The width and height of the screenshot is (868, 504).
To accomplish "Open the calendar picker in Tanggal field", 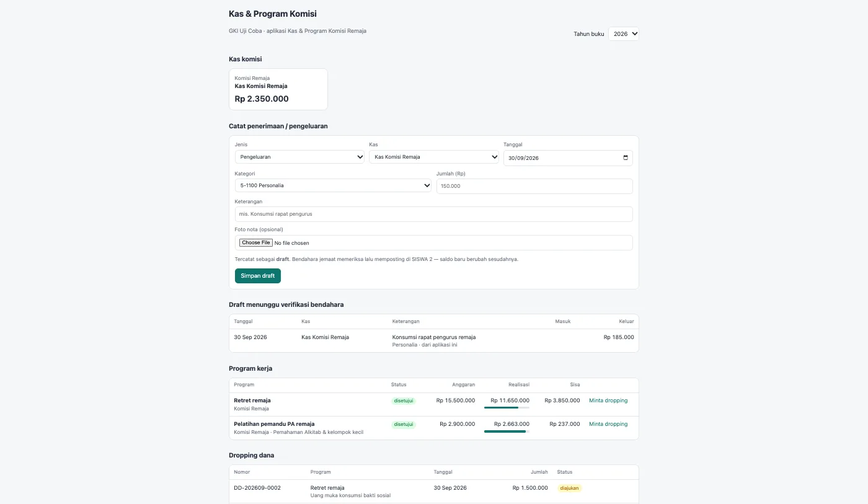I will 625,158.
